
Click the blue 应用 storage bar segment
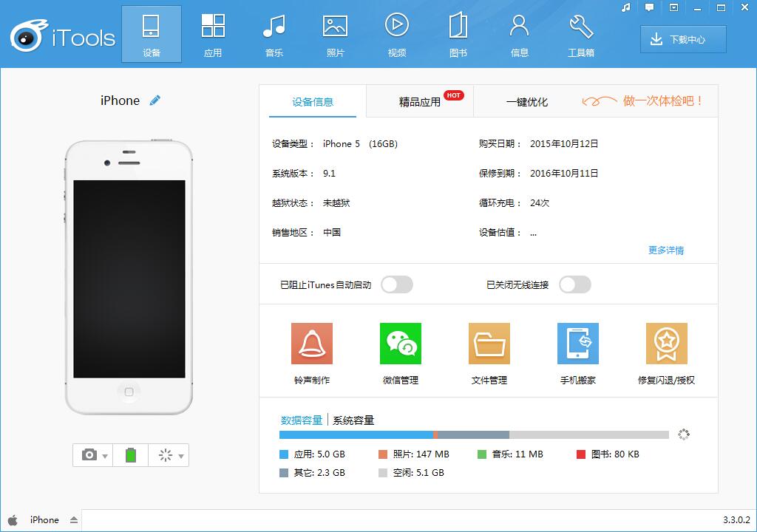pos(355,435)
